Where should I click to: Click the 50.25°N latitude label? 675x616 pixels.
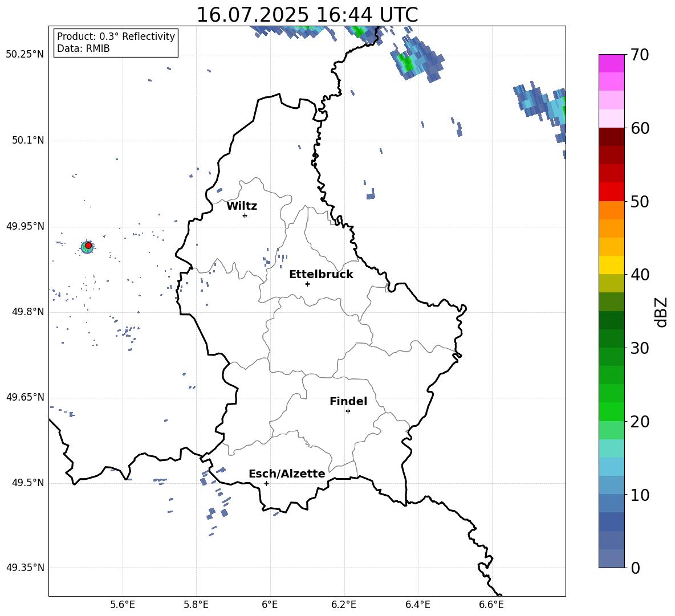tap(25, 55)
